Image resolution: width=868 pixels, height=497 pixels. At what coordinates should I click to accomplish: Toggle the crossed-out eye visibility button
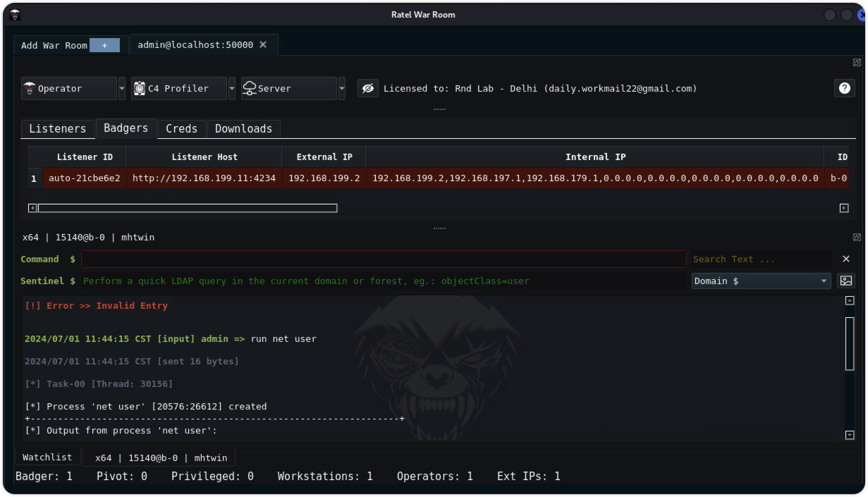tap(367, 89)
